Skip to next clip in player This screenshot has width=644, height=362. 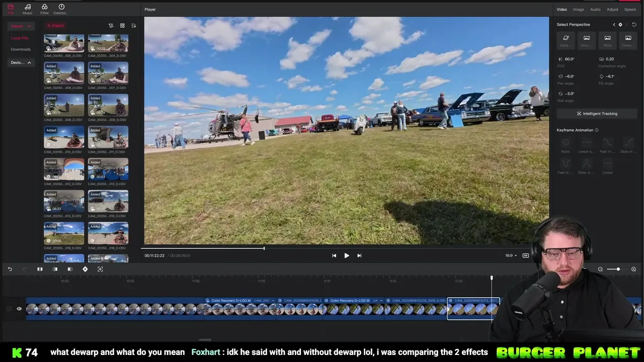click(x=359, y=255)
